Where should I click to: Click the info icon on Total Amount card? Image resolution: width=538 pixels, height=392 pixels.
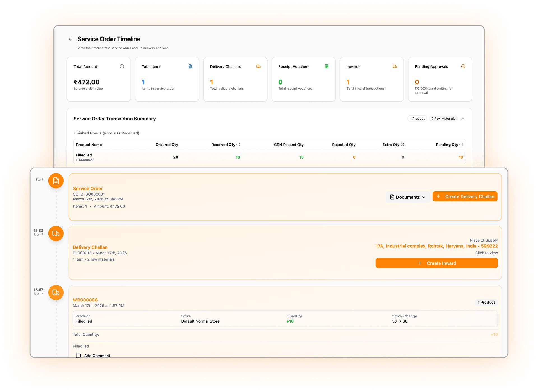click(122, 66)
